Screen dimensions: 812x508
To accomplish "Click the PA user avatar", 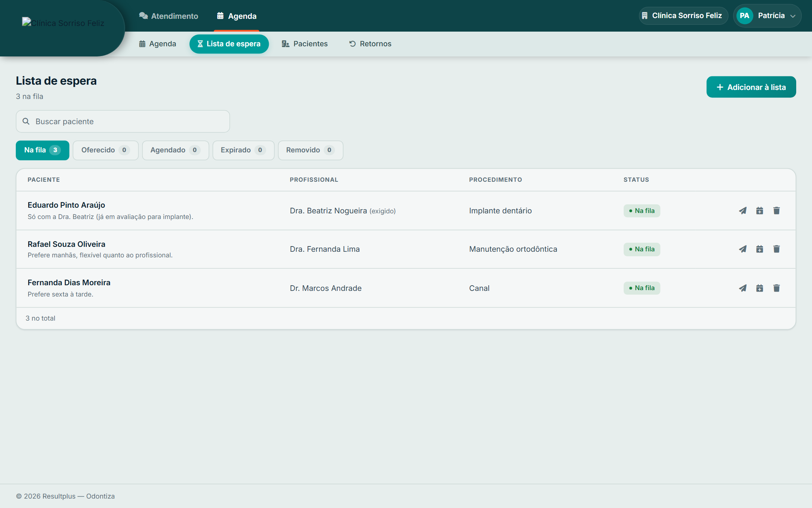I will [x=744, y=16].
